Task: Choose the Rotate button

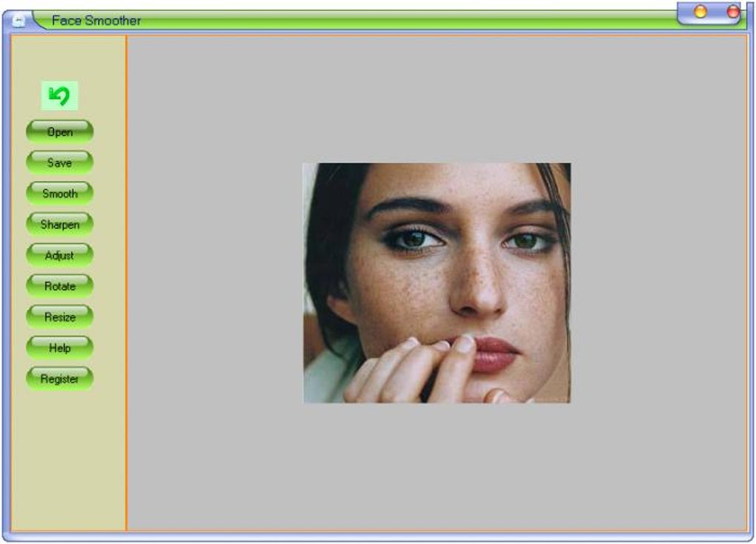Action: coord(59,286)
